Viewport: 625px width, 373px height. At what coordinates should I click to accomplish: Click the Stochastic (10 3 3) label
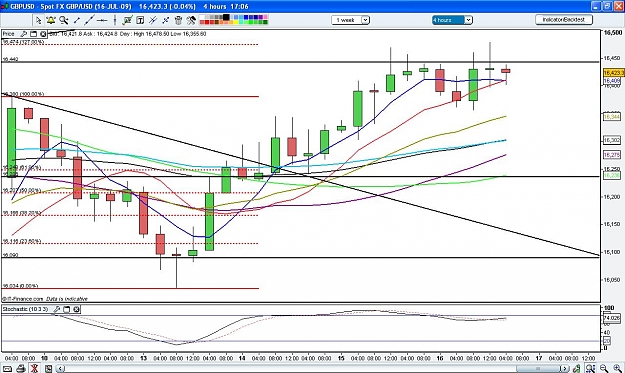[x=26, y=309]
